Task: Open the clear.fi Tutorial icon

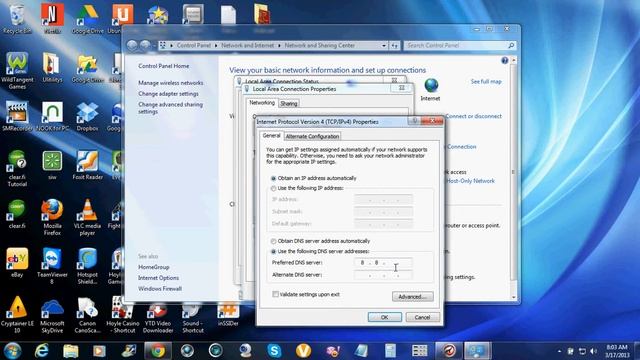Action: 17,169
